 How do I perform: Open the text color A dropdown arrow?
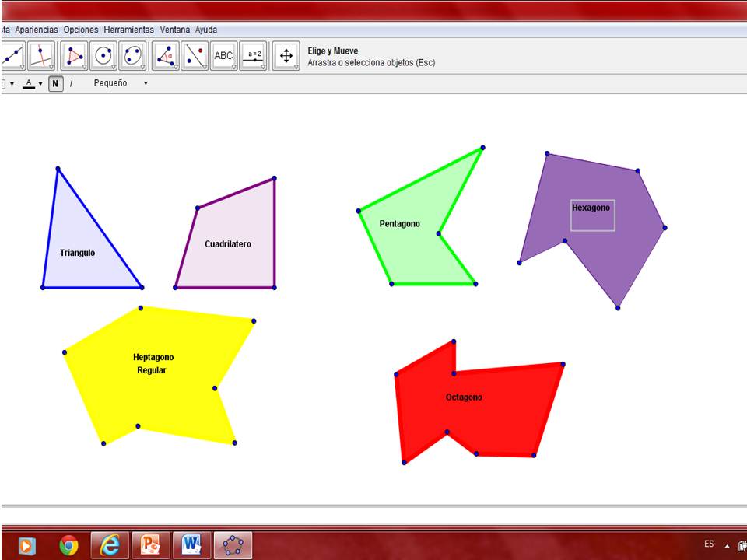coord(40,84)
